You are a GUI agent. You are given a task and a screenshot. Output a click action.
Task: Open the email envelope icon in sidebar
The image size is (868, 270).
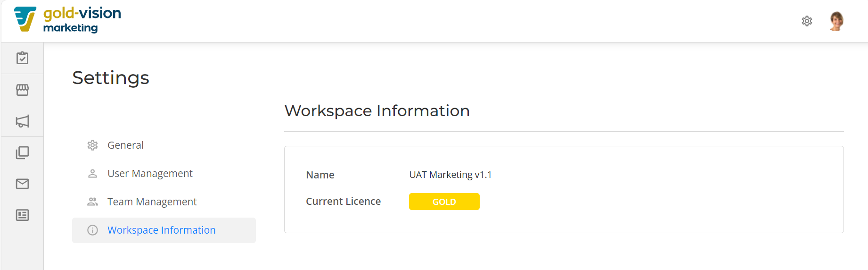[x=22, y=184]
